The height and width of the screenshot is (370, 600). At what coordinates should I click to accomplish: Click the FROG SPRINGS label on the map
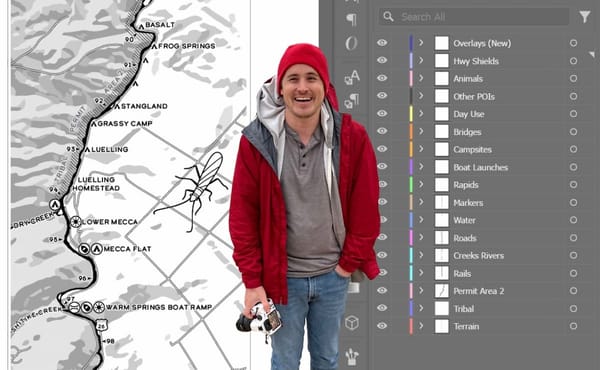(x=187, y=46)
